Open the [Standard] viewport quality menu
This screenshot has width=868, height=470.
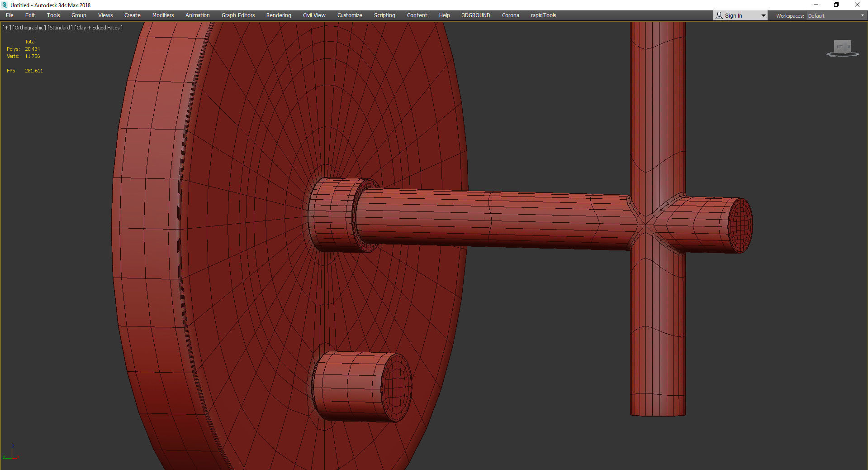coord(60,28)
